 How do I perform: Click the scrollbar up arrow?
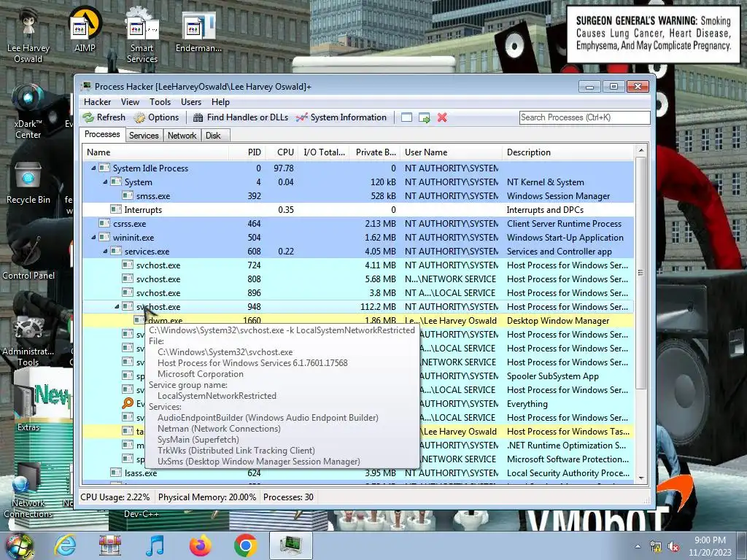pos(640,150)
